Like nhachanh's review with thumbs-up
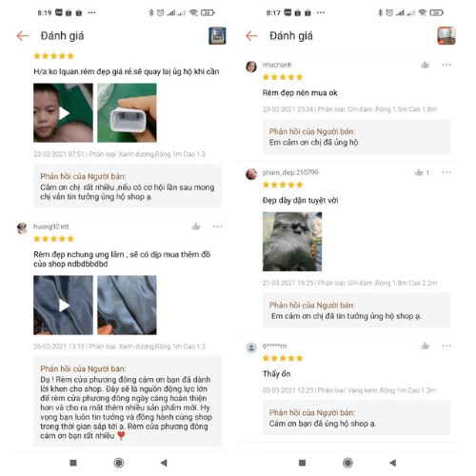Viewport: 476px width, 476px height. [x=425, y=65]
